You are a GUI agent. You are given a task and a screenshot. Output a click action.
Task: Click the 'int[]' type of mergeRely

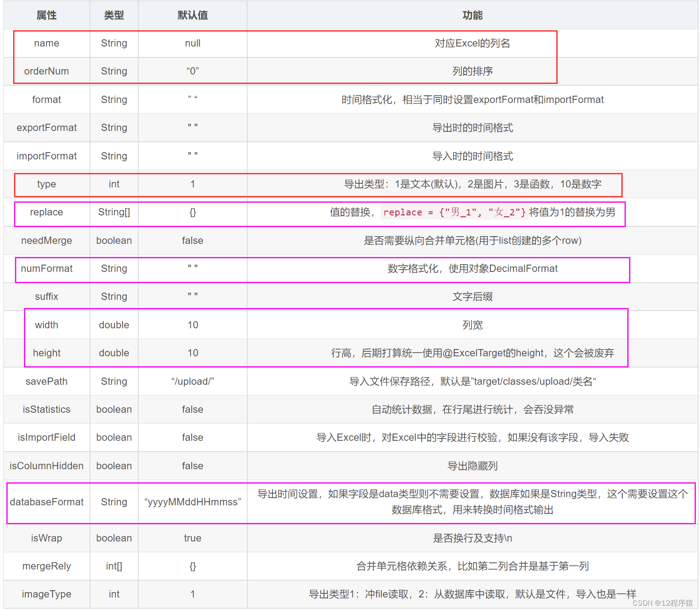pos(114,566)
